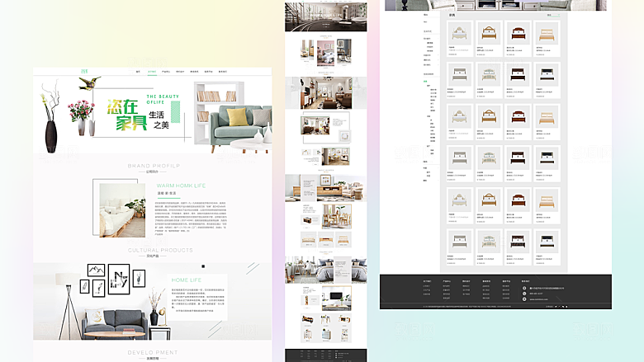Open the third item in the left page's navigation bar
This screenshot has width=644, height=362.
tap(166, 72)
